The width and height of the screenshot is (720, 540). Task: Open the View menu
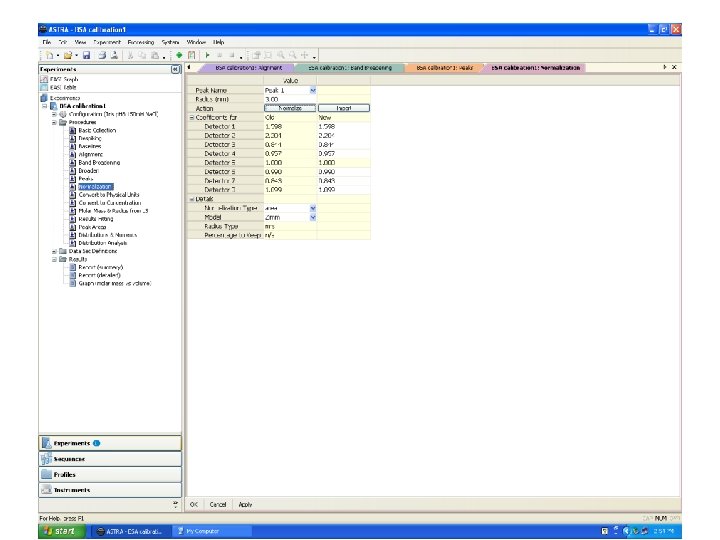click(80, 42)
